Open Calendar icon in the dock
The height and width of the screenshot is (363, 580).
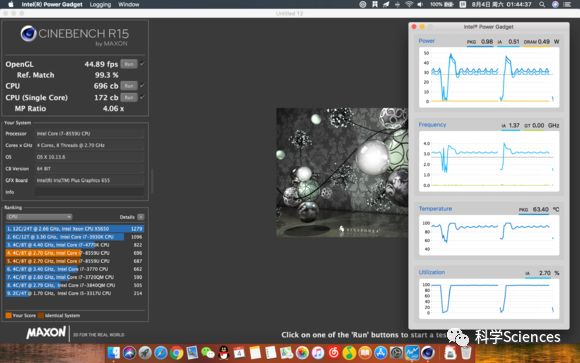[239, 353]
